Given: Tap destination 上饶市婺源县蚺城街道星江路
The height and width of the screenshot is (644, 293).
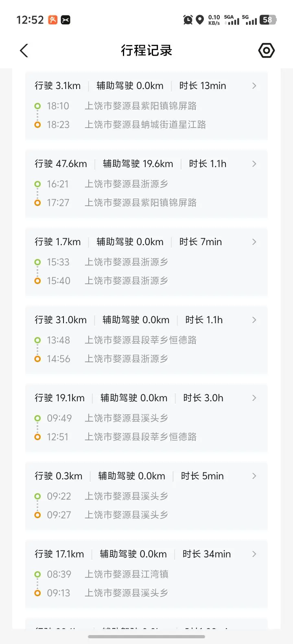Looking at the screenshot, I should (145, 125).
